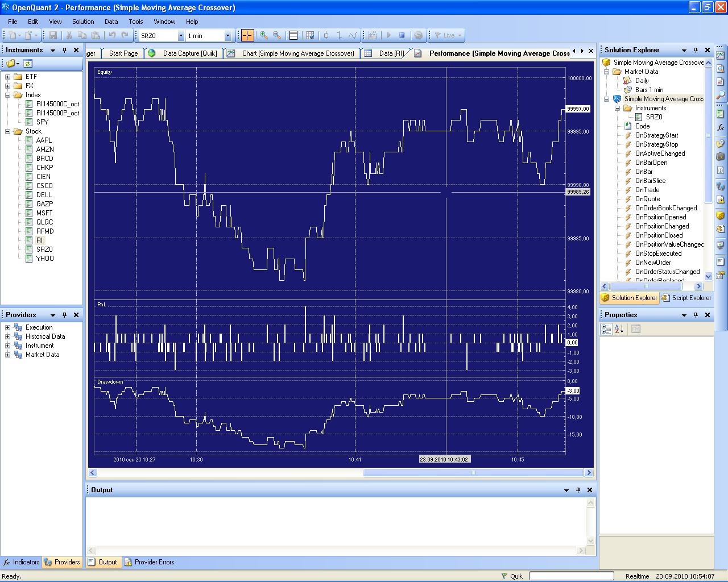Image resolution: width=728 pixels, height=582 pixels.
Task: Select OnBarOpen in Solution Explorer
Action: click(x=651, y=163)
